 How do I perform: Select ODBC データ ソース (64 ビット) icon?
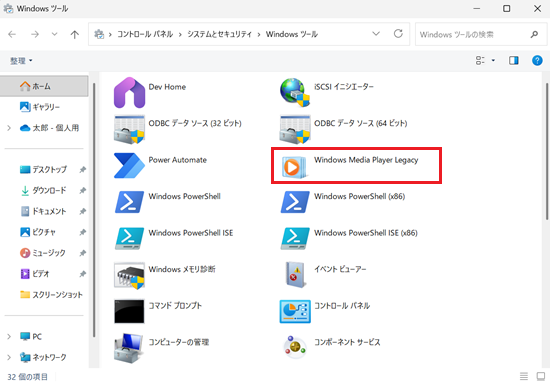295,129
